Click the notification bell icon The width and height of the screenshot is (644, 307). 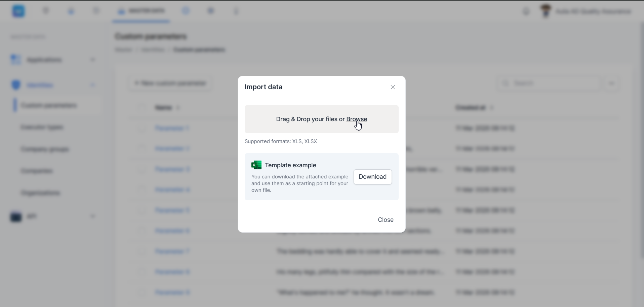[526, 11]
